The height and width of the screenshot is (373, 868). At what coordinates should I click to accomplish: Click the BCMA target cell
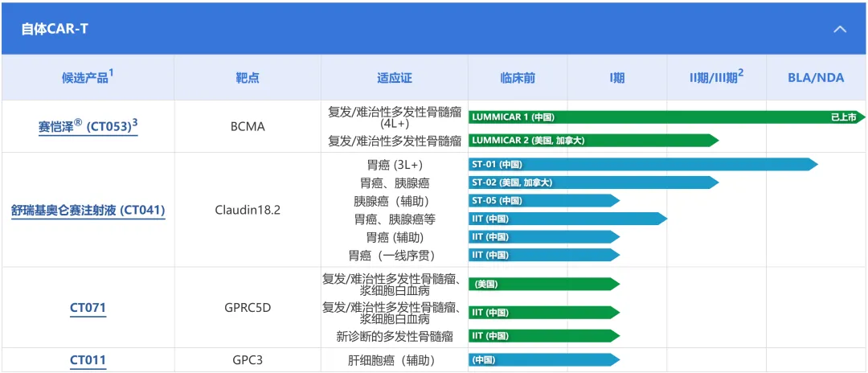click(x=248, y=127)
